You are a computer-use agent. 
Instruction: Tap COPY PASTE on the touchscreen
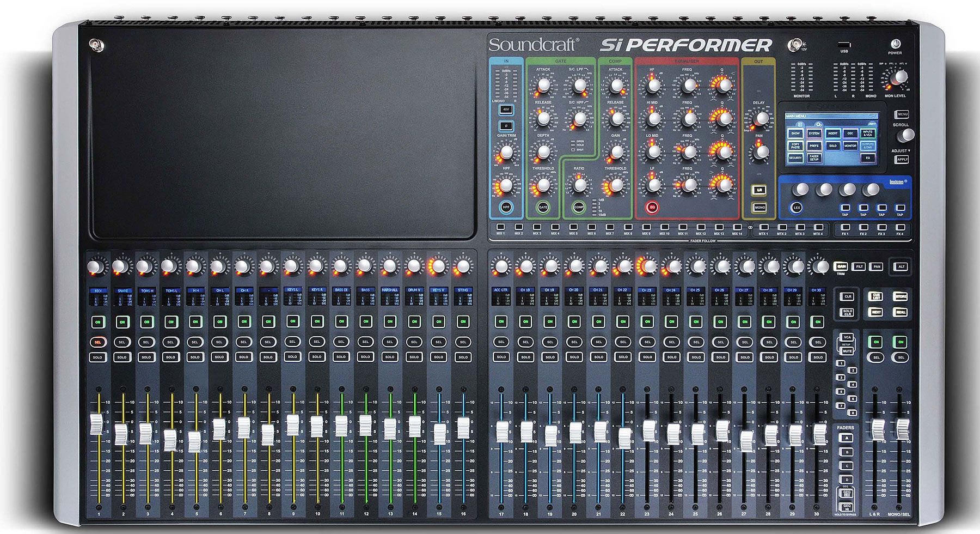(795, 146)
